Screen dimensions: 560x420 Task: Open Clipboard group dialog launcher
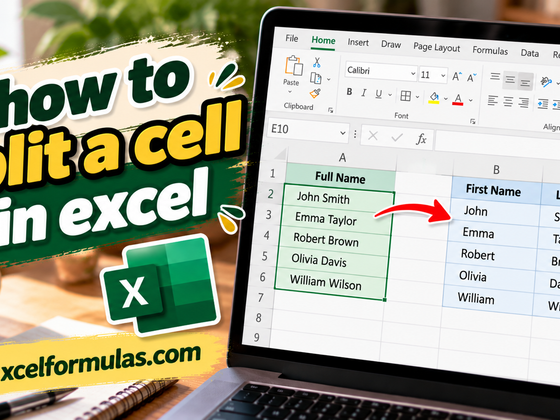click(x=330, y=110)
